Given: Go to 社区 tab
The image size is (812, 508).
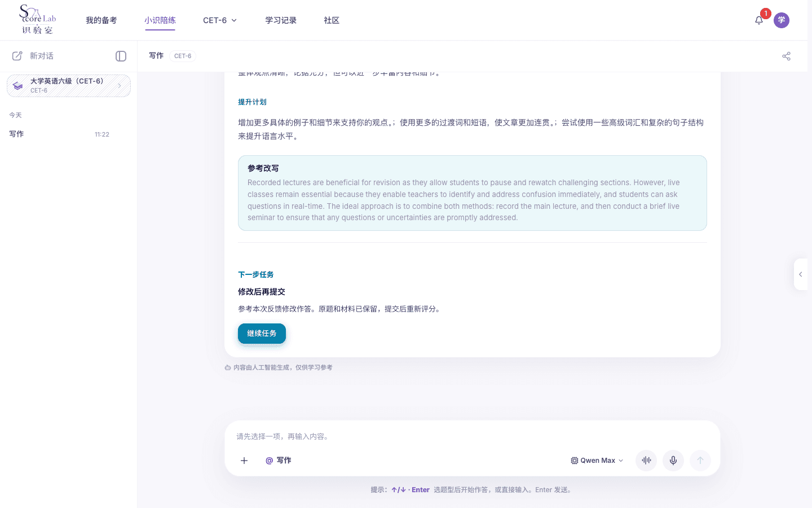Looking at the screenshot, I should (x=332, y=20).
